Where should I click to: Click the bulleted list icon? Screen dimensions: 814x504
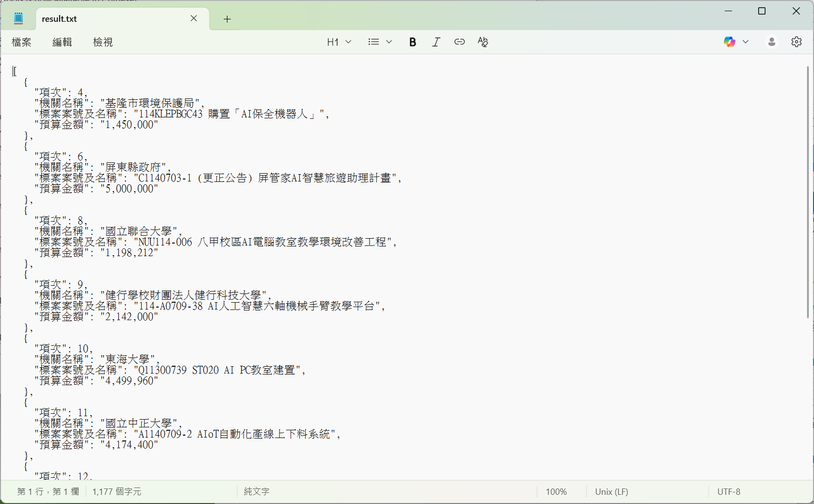(x=374, y=42)
